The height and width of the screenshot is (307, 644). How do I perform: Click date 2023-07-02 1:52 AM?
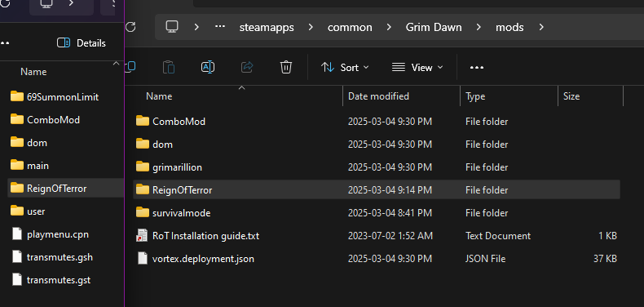click(390, 236)
